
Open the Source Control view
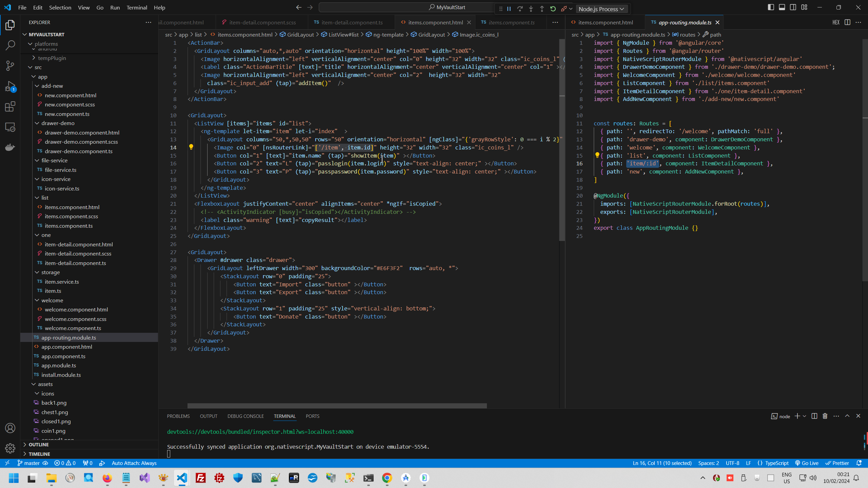[x=10, y=66]
